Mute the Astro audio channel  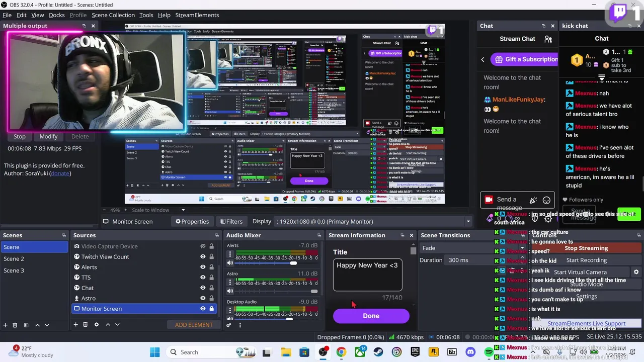coord(230,291)
